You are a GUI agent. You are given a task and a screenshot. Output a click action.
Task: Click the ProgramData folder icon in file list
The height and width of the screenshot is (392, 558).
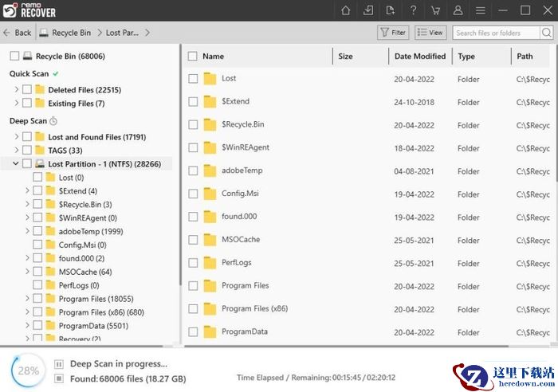click(x=210, y=332)
